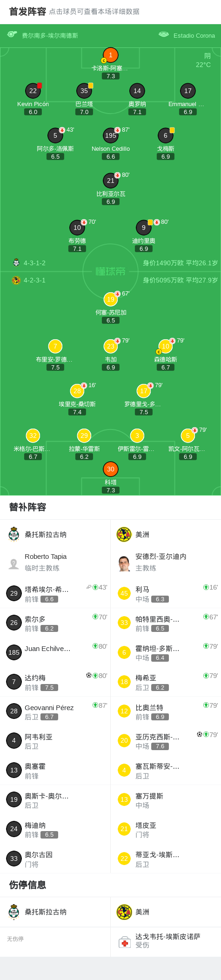The width and height of the screenshot is (221, 980).
Task: Select substitute number 7 达约梅
Action: [x=55, y=682]
